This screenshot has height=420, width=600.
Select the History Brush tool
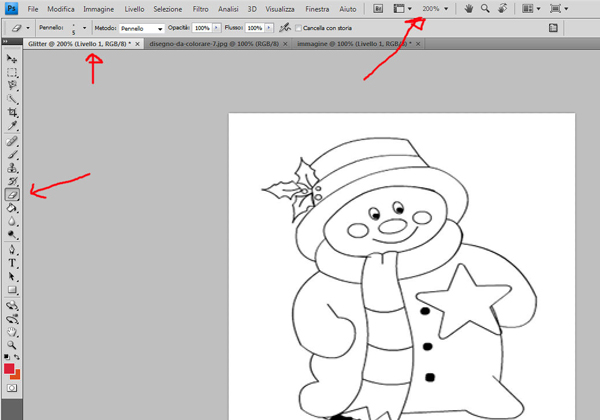[x=12, y=181]
